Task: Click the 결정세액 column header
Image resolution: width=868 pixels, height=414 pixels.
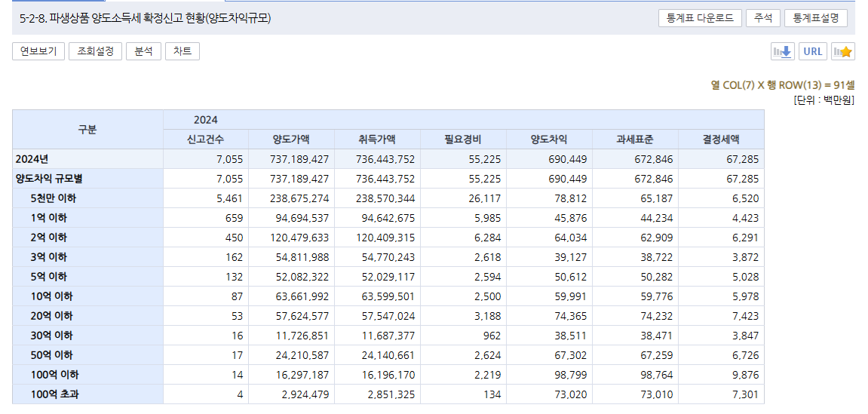Action: tap(721, 140)
